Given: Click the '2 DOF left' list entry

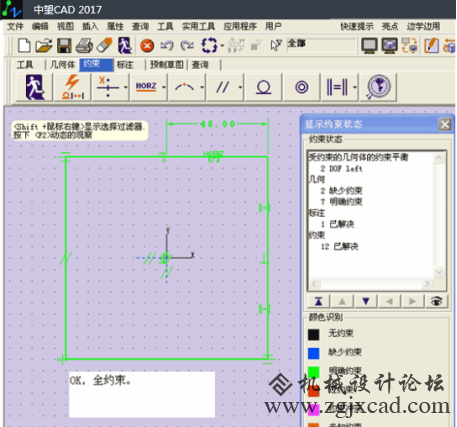Looking at the screenshot, I should [341, 169].
